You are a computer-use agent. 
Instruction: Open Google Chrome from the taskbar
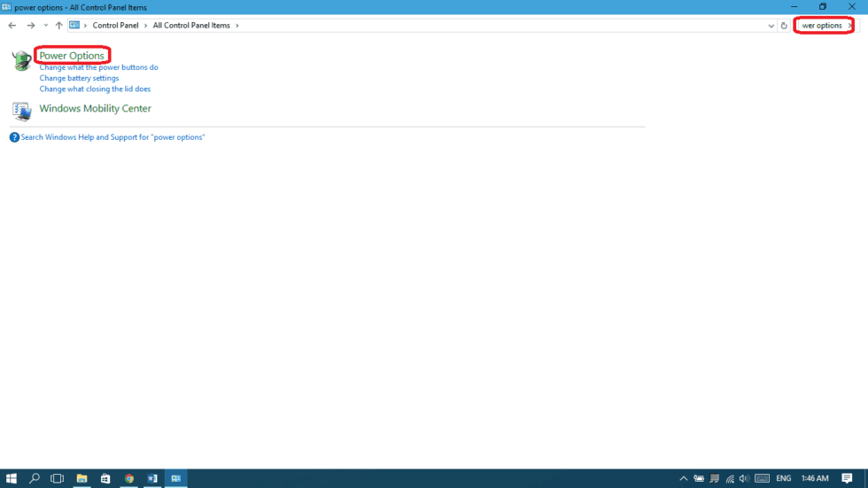(129, 478)
